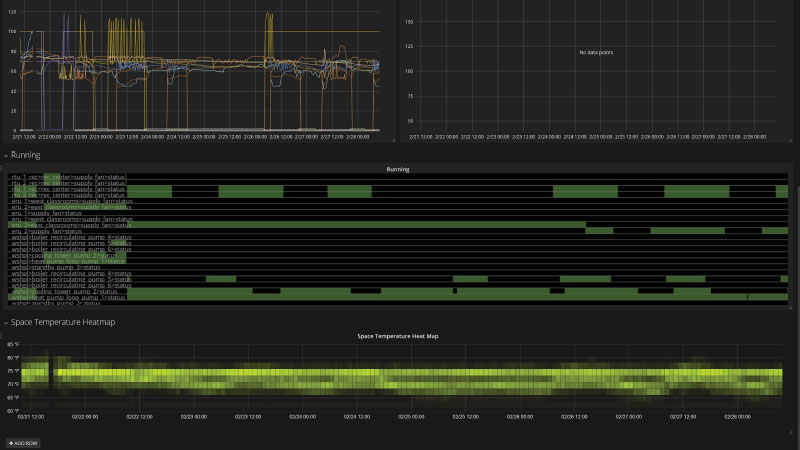Select the No data points message

click(x=596, y=53)
